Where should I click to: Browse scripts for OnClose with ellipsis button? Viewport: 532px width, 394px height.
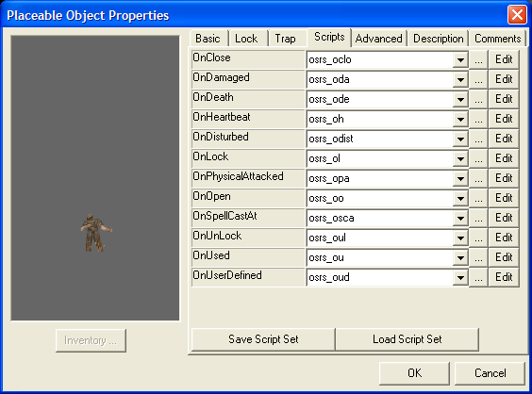(x=478, y=59)
